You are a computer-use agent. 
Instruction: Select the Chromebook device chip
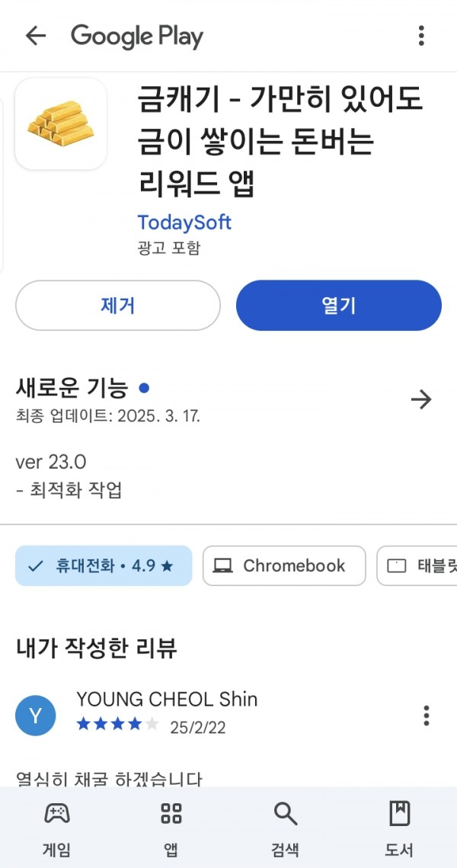point(284,565)
